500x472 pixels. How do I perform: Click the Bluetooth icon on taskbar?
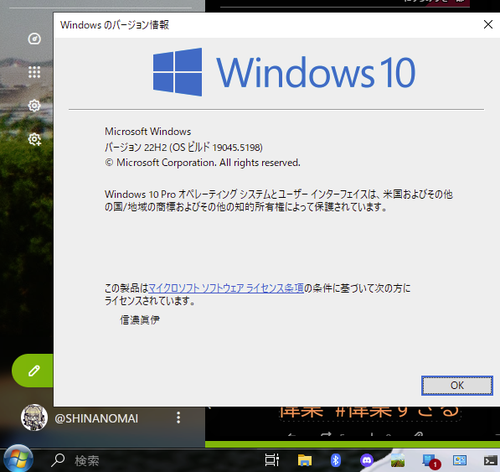[x=335, y=460]
